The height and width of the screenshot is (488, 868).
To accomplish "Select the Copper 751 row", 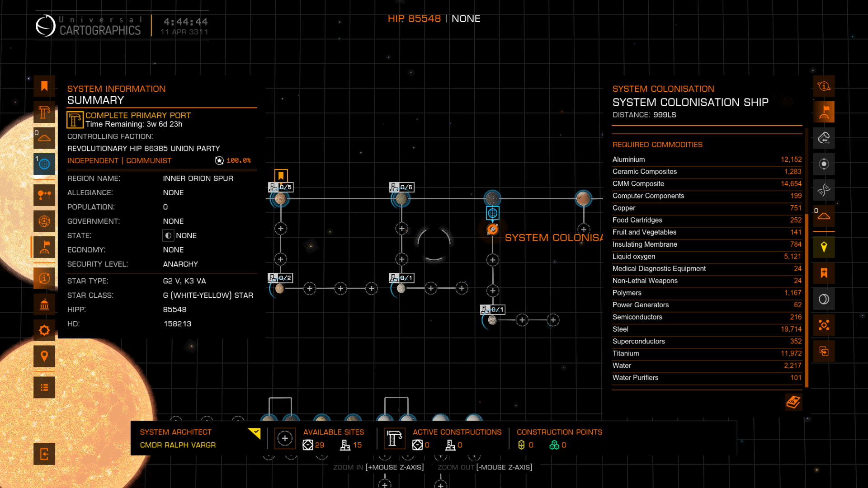I will coord(707,208).
